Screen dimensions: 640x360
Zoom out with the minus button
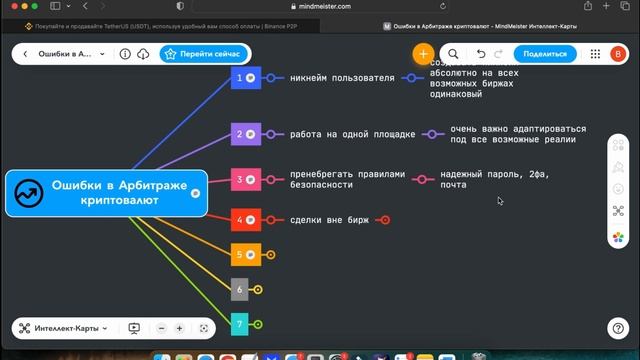coord(162,328)
